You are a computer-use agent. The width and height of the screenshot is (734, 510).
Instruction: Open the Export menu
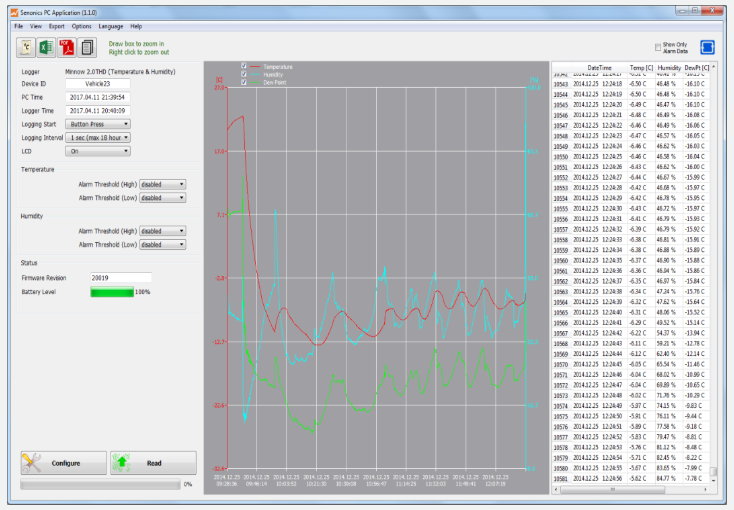click(57, 26)
